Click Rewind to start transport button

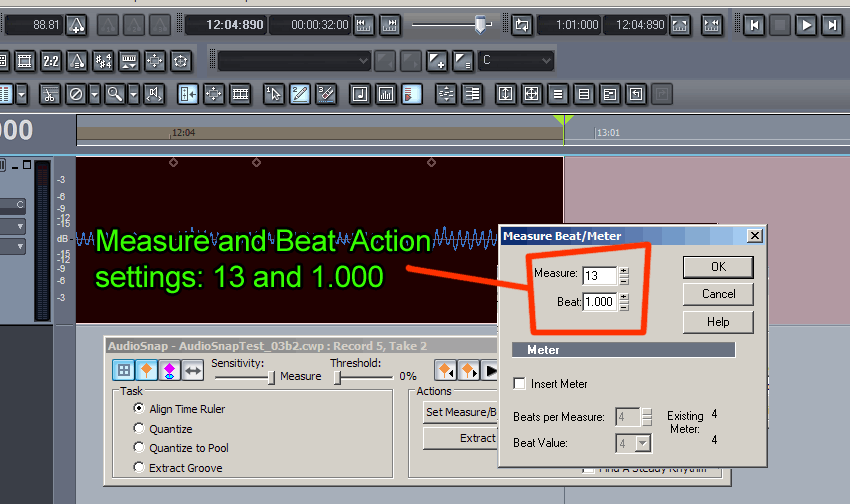coord(755,25)
